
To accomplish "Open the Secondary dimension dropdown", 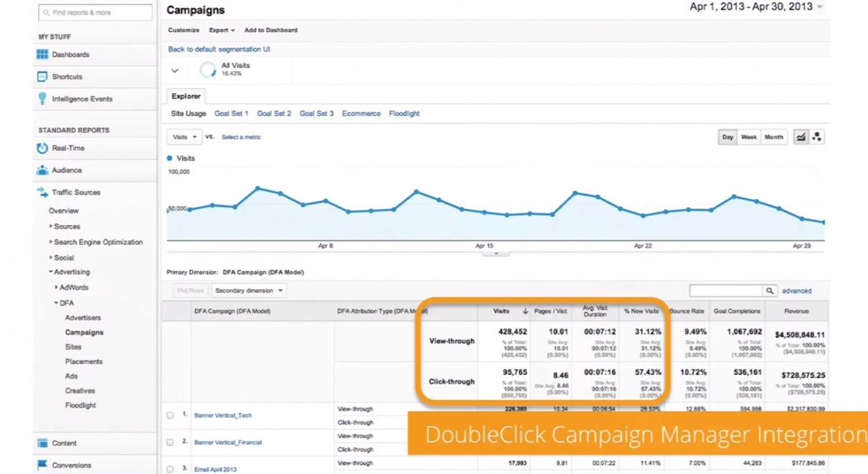I will [x=249, y=291].
